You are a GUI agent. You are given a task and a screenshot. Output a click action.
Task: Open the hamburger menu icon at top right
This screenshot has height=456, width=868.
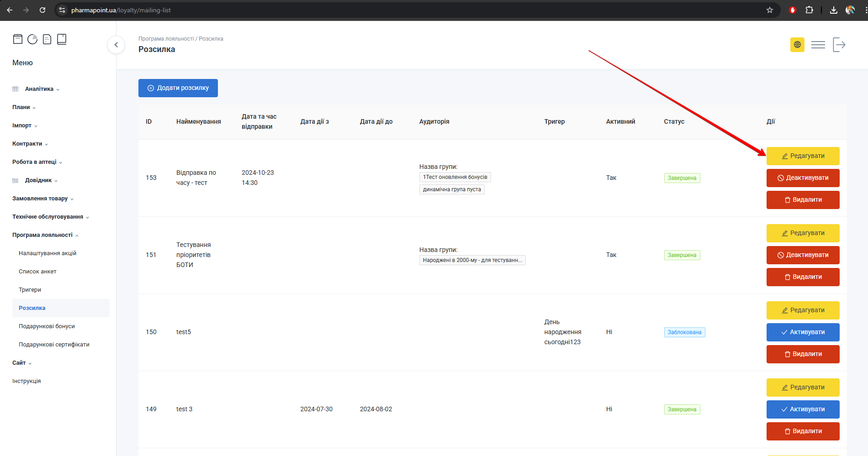coord(818,45)
